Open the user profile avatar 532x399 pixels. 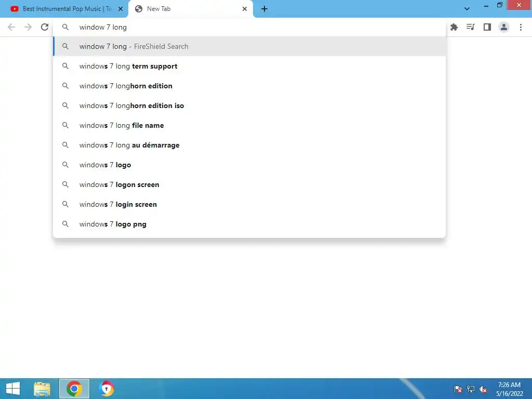504,27
